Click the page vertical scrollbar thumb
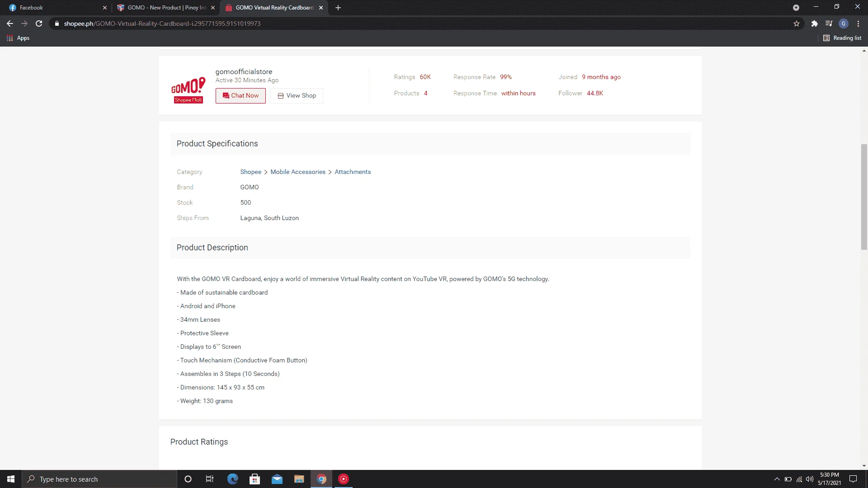Image resolution: width=868 pixels, height=488 pixels. click(x=864, y=197)
